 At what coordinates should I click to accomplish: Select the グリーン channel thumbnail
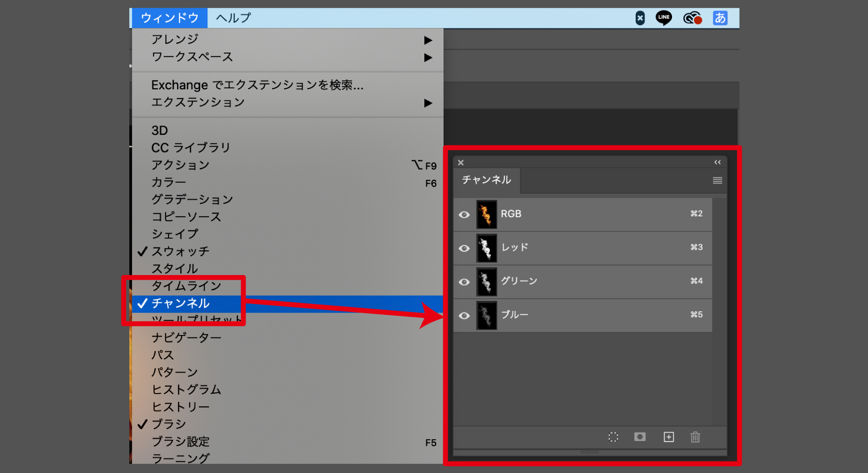(x=487, y=282)
